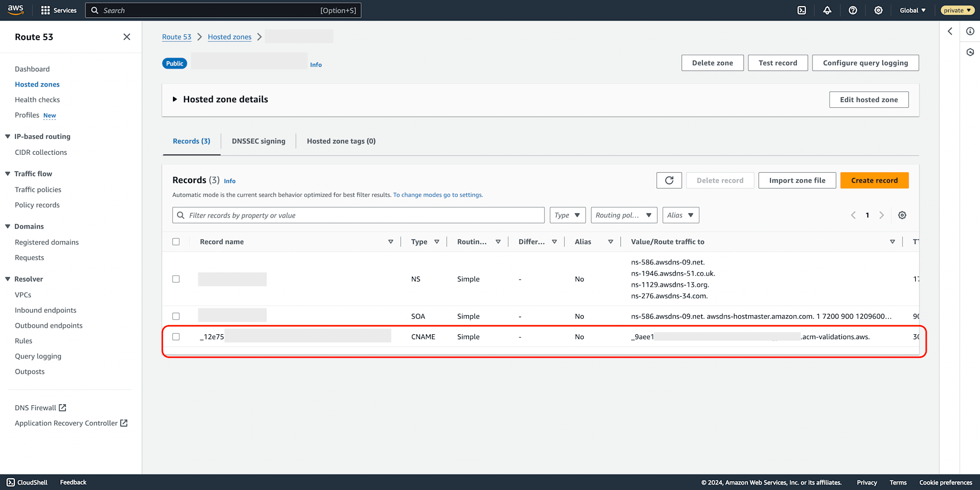Open CIDR collections in the sidebar
The height and width of the screenshot is (490, 980).
tap(41, 152)
